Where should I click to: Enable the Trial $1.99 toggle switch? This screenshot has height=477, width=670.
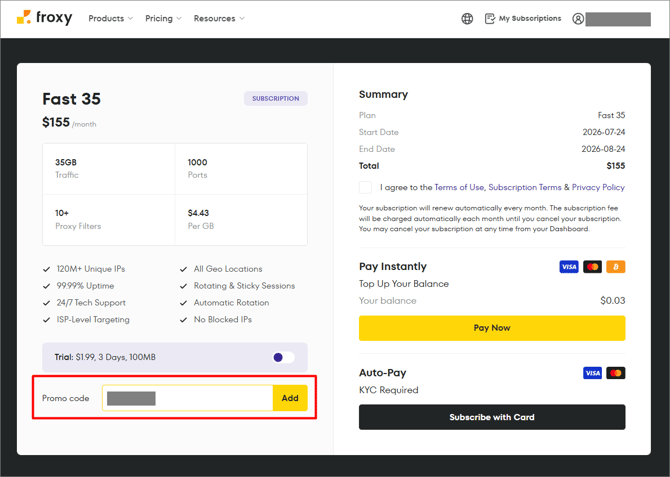click(283, 357)
